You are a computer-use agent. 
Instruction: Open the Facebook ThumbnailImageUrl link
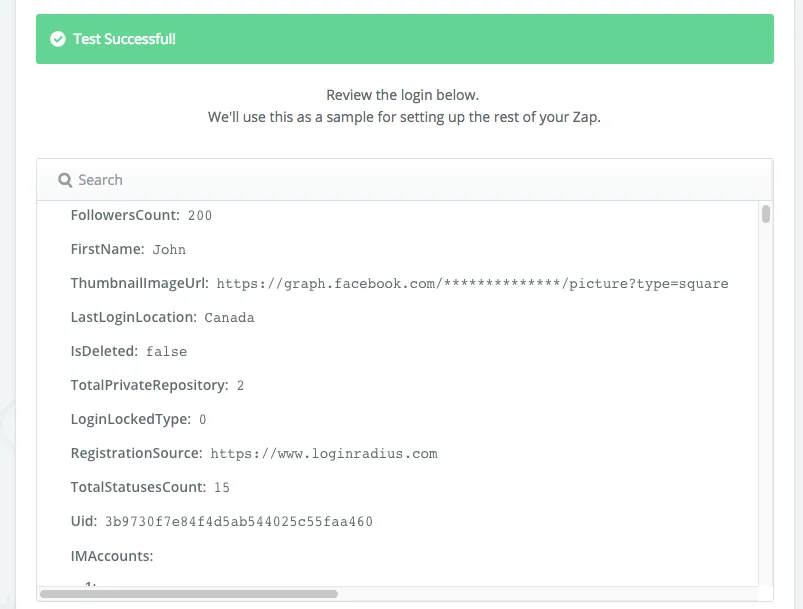point(470,283)
